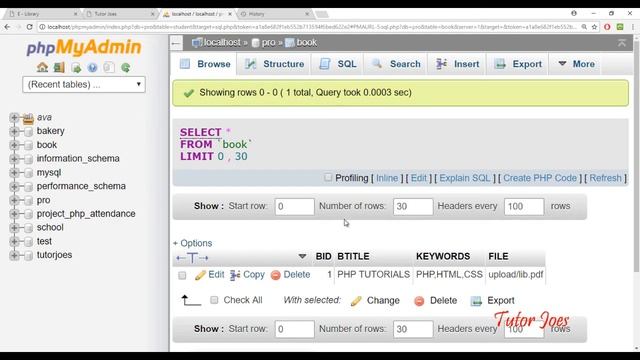Click the localhost server icon in breadcrumb
The width and height of the screenshot is (640, 360).
197,42
